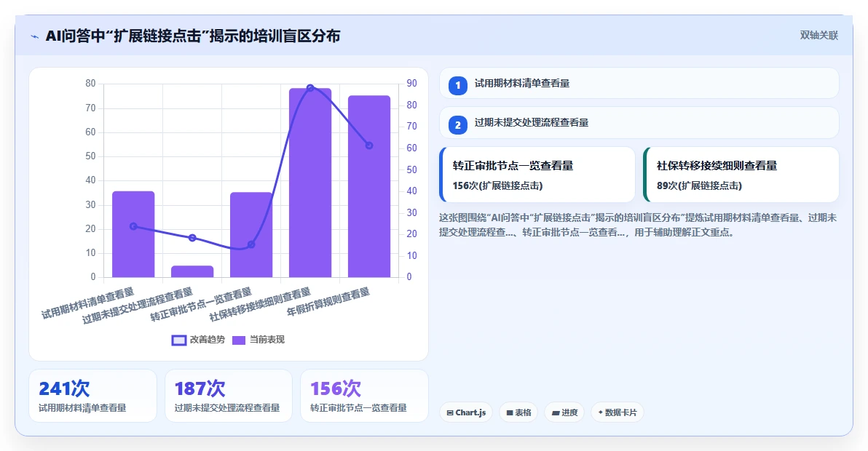This screenshot has height=451, width=868.
Task: Open the 社保转移接续细则查看量 card
Action: click(741, 175)
